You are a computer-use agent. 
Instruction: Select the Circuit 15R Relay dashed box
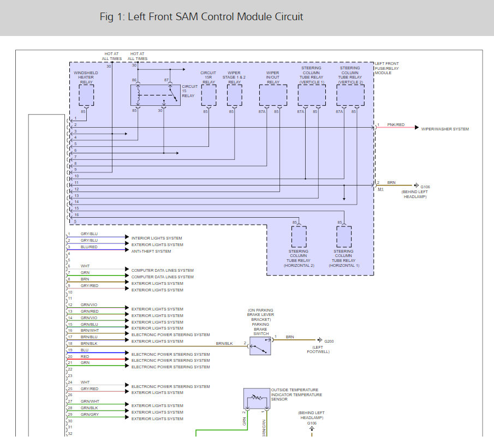[209, 95]
